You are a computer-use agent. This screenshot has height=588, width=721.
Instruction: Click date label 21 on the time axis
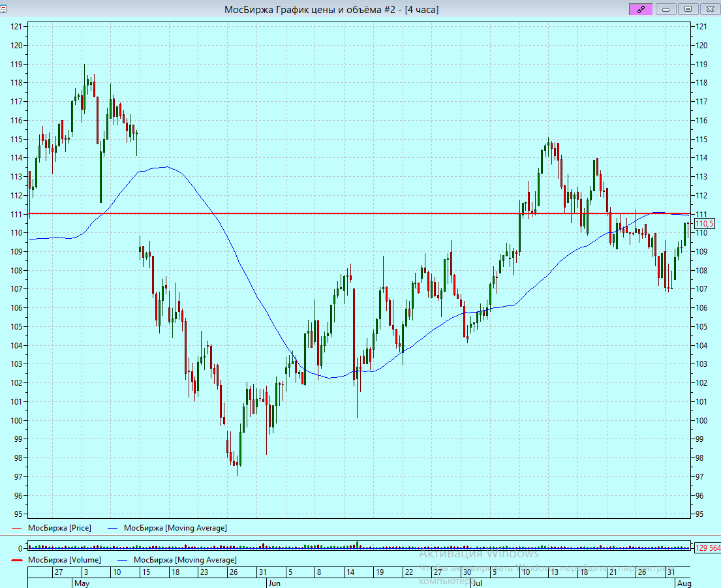[613, 572]
